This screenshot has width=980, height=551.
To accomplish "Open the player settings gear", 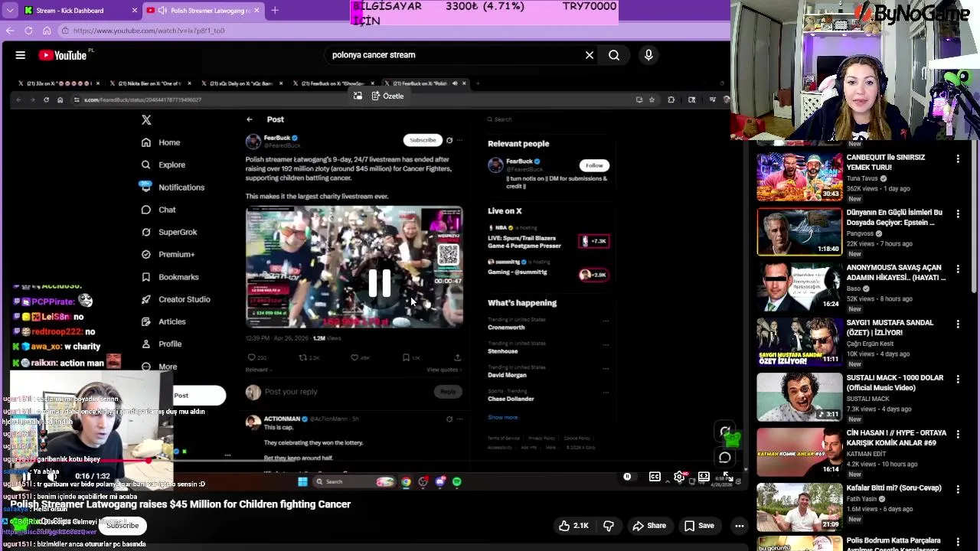I will point(679,477).
